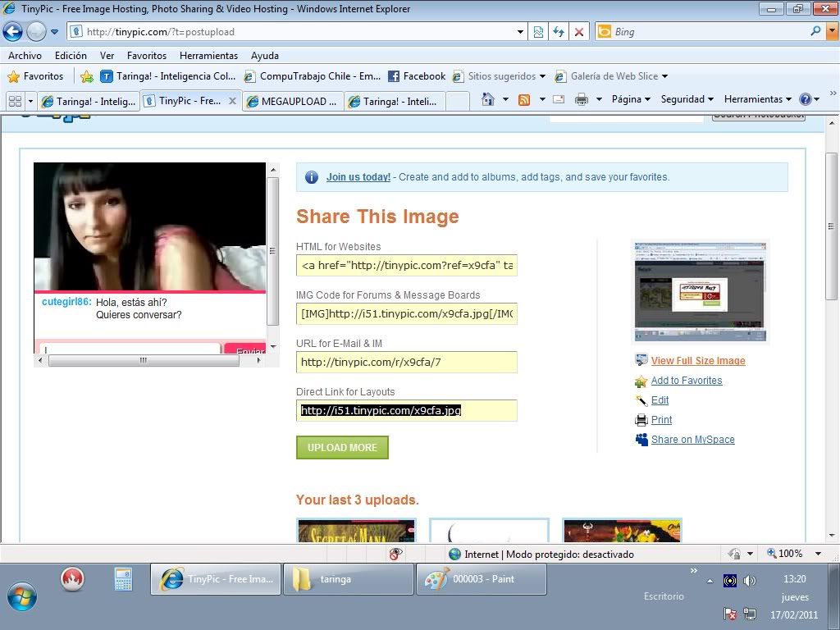Open the Archivo menu
This screenshot has height=630, width=840.
coord(25,56)
